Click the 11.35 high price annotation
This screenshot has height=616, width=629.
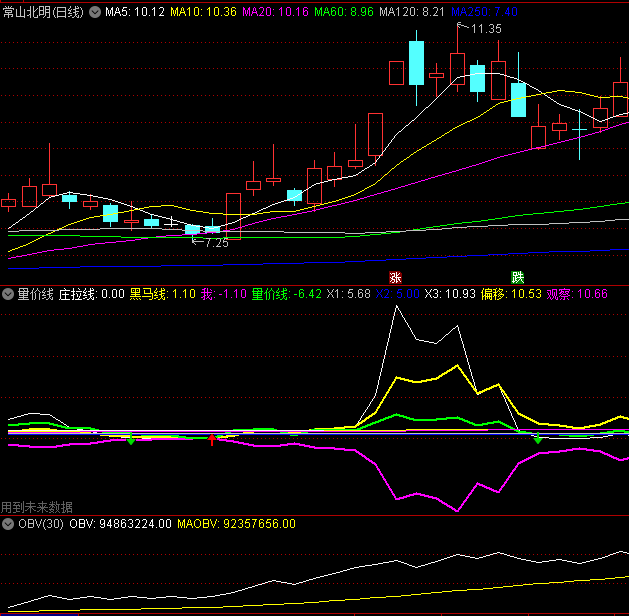point(486,29)
